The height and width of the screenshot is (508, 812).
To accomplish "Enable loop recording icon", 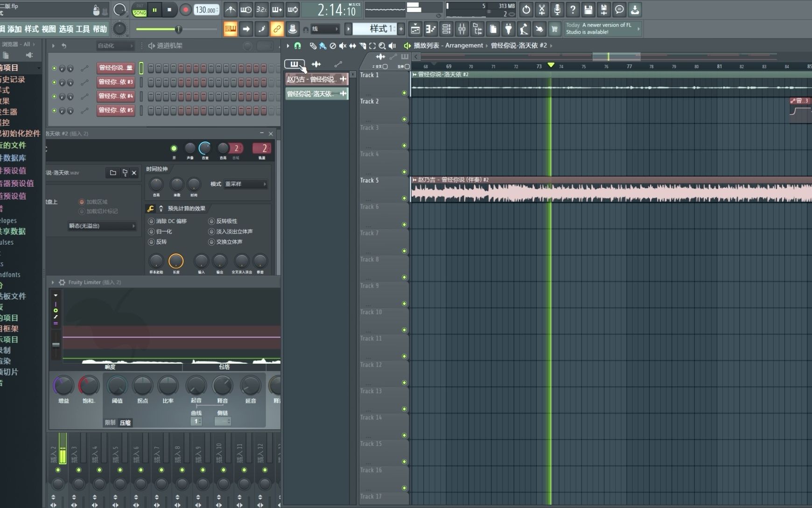I will click(x=293, y=9).
